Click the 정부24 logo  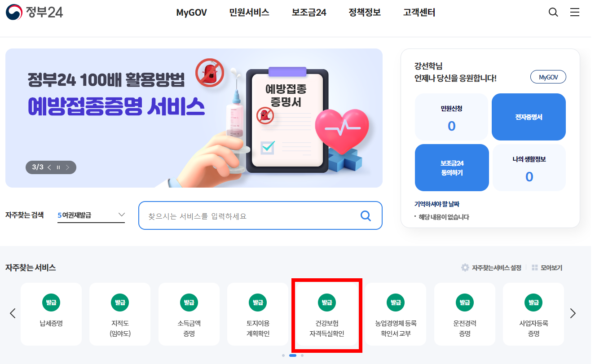click(x=34, y=12)
